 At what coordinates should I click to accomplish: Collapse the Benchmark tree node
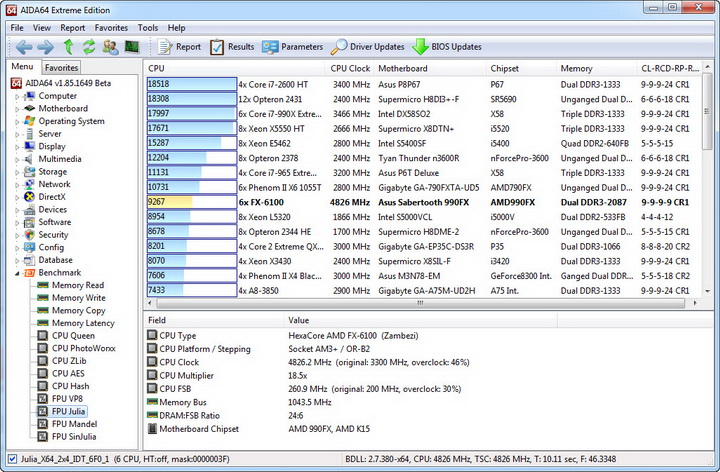tap(17, 273)
